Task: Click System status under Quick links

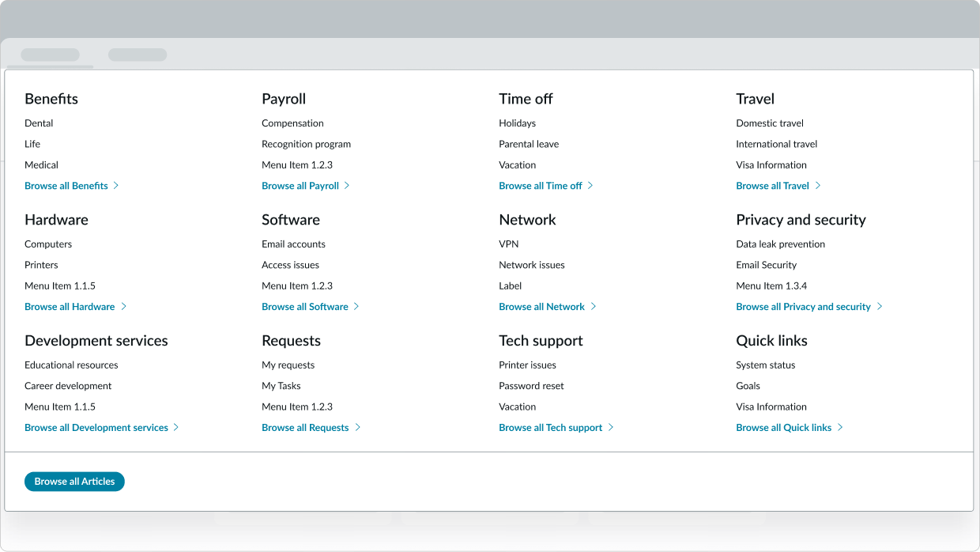Action: click(x=763, y=365)
